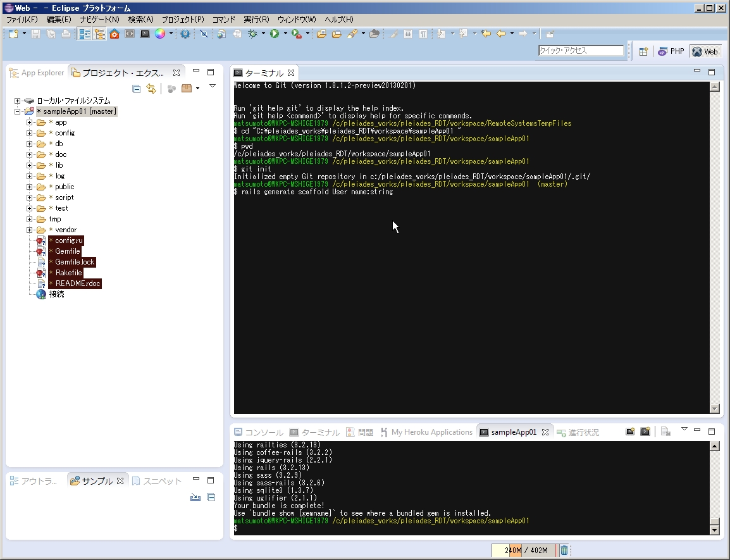Expand the public folder
The image size is (730, 560).
click(29, 187)
